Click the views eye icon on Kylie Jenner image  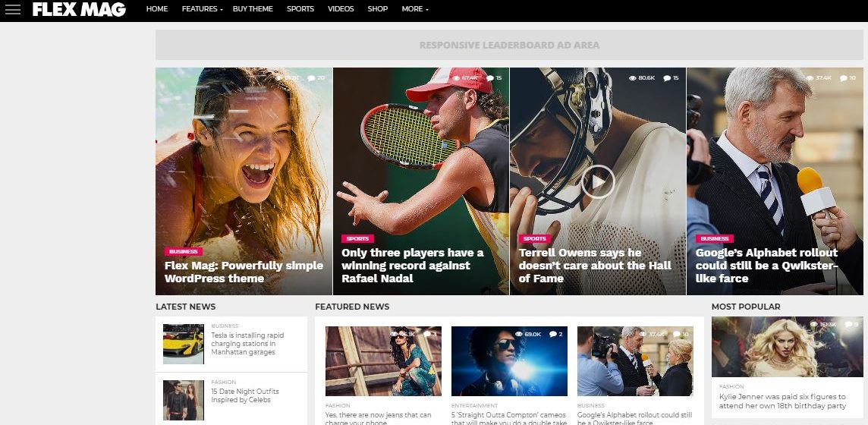coord(813,324)
